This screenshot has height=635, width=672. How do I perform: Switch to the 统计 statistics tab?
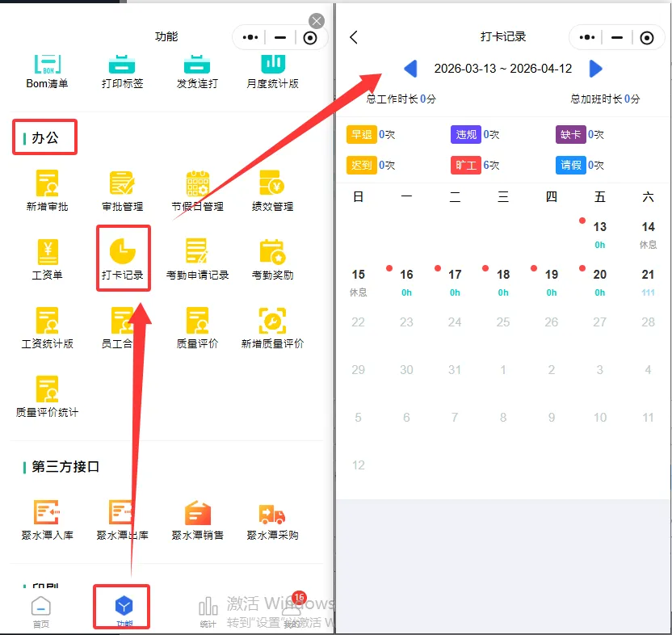tap(208, 611)
